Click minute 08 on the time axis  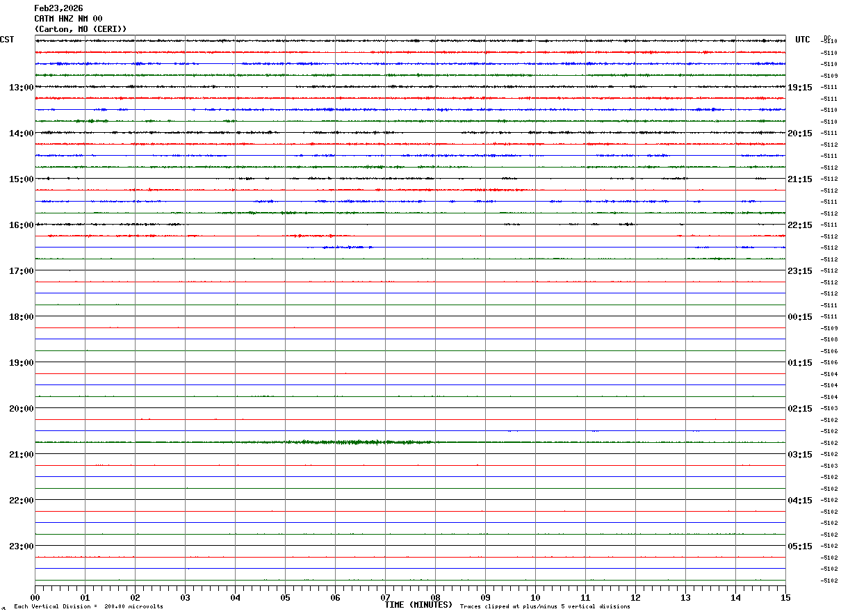tap(435, 597)
